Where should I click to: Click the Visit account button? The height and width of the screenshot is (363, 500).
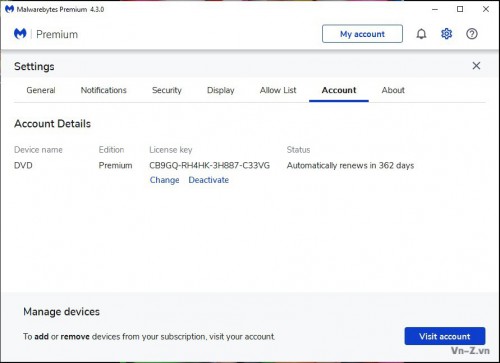pos(445,336)
